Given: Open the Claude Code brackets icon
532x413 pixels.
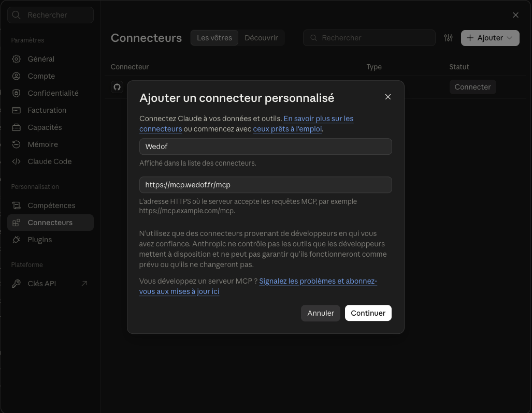Looking at the screenshot, I should click(x=16, y=161).
